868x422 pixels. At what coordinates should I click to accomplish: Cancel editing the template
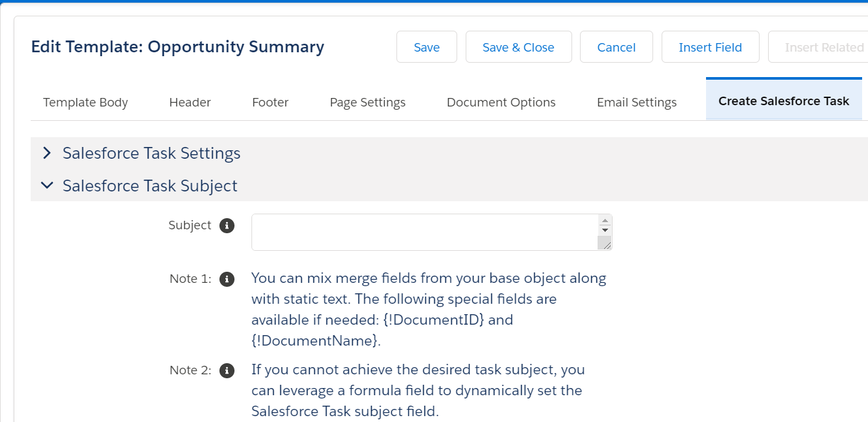[617, 47]
